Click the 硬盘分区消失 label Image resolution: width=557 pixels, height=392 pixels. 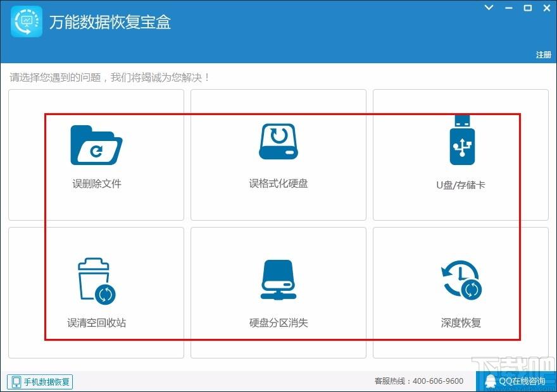pos(278,322)
